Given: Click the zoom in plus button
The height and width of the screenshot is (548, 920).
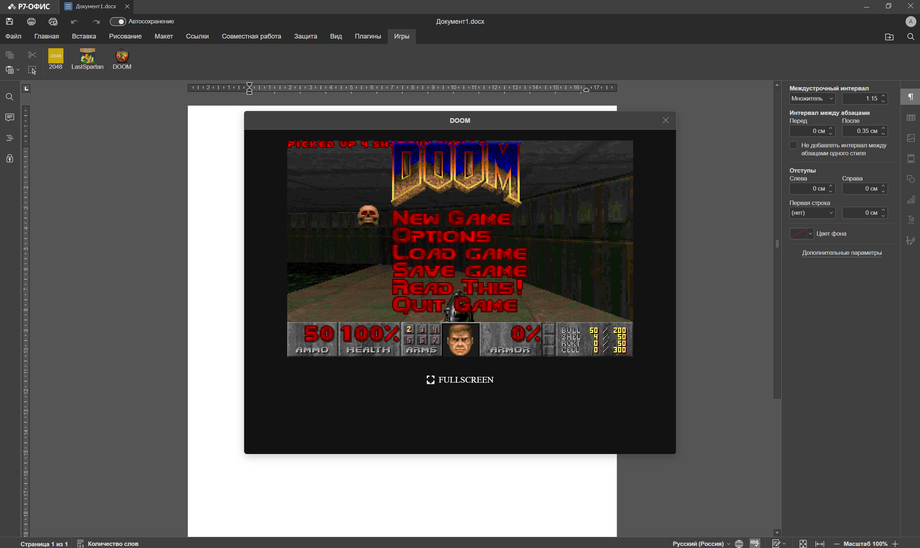Looking at the screenshot, I should (x=895, y=543).
